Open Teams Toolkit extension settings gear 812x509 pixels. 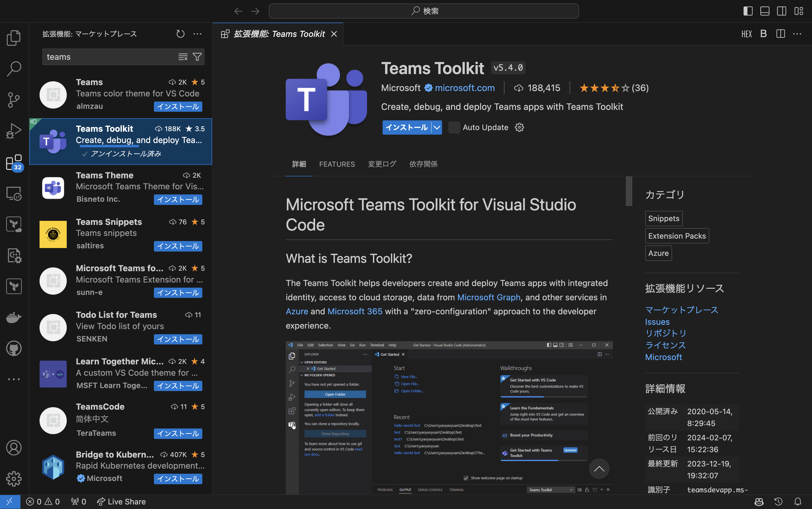click(519, 127)
